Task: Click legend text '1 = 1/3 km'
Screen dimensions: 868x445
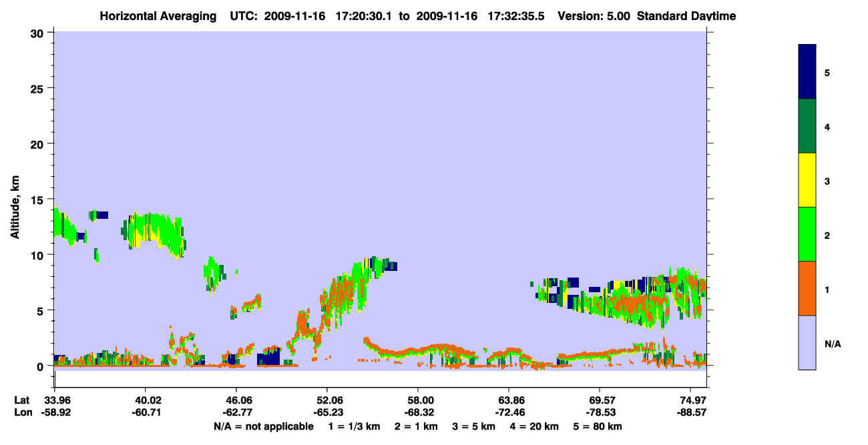Action: tap(354, 426)
